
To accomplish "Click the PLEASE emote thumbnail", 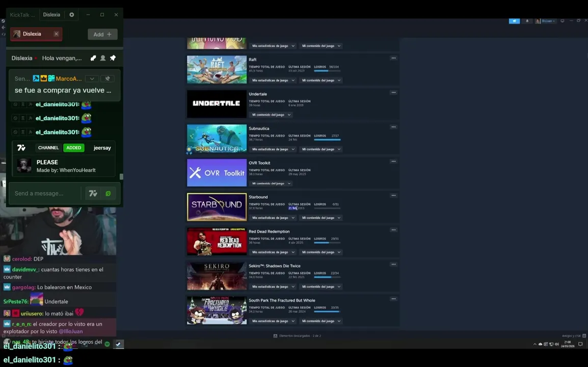I will tap(24, 166).
